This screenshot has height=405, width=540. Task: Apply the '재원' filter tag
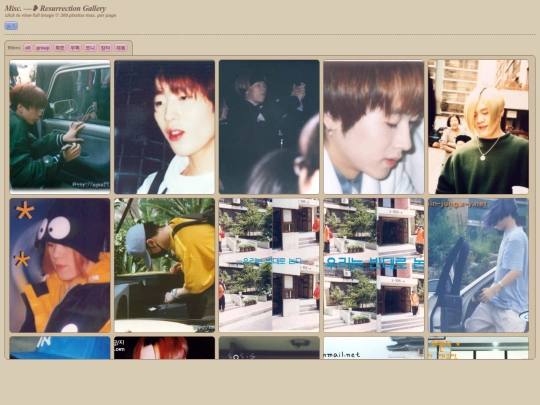click(121, 48)
